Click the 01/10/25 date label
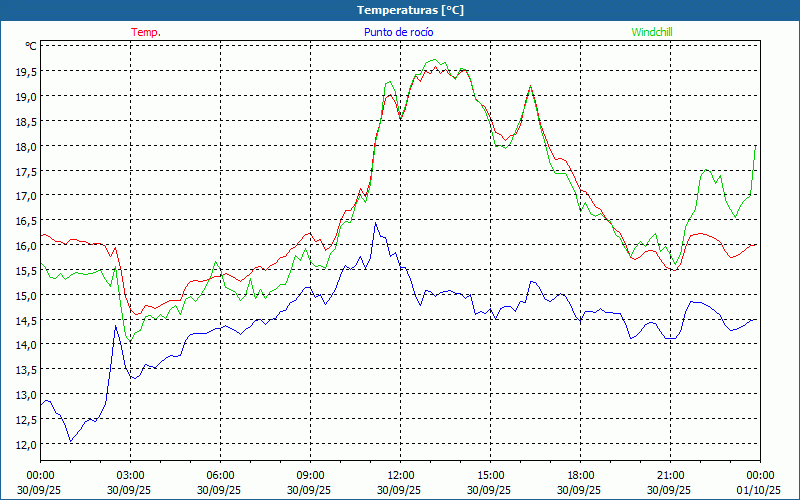This screenshot has height=500, width=800. point(759,490)
